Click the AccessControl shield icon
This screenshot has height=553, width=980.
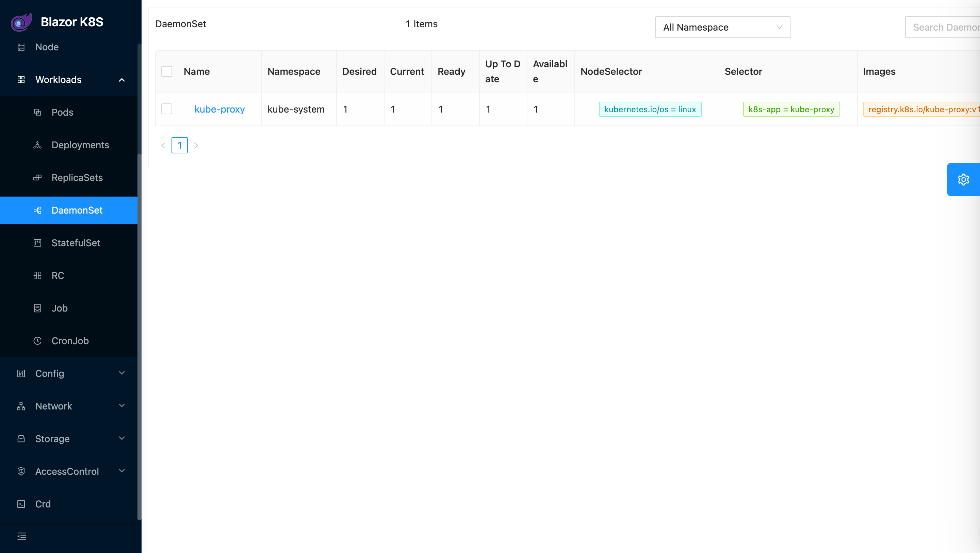pos(21,472)
